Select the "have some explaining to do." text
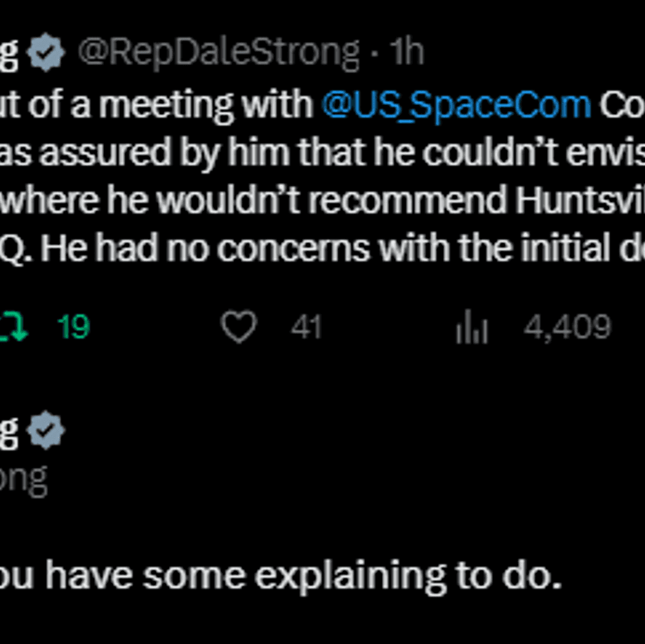This screenshot has width=645, height=644. 303,576
